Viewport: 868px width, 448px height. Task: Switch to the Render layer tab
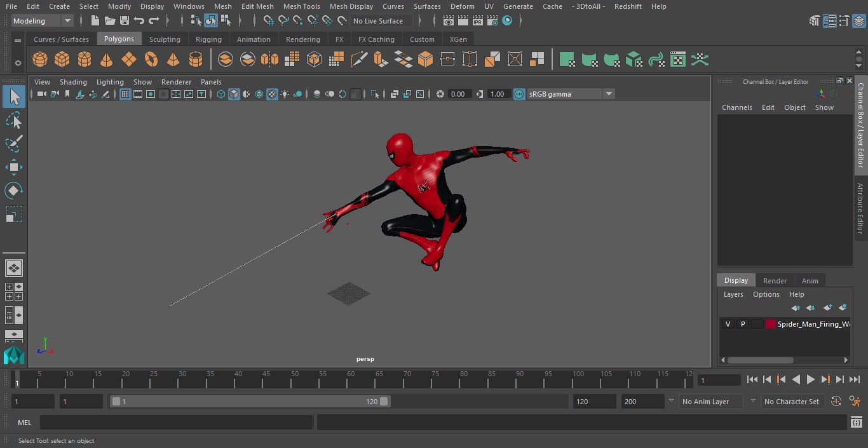[775, 281]
